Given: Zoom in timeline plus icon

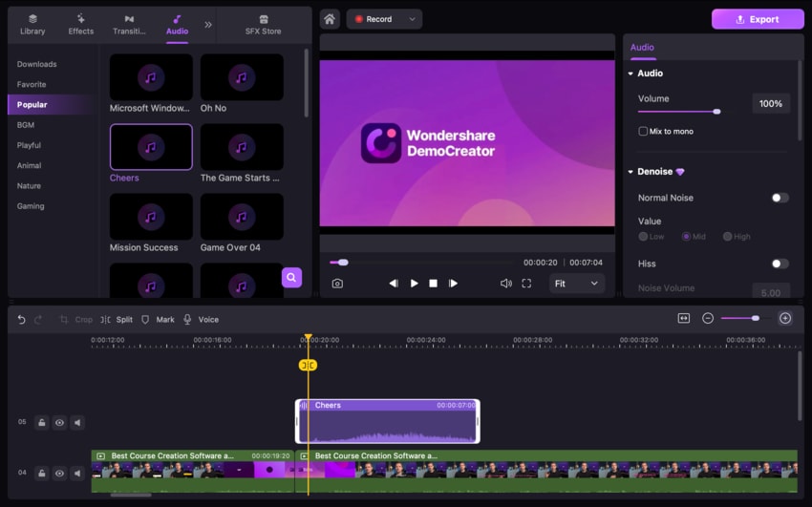Looking at the screenshot, I should pos(785,318).
